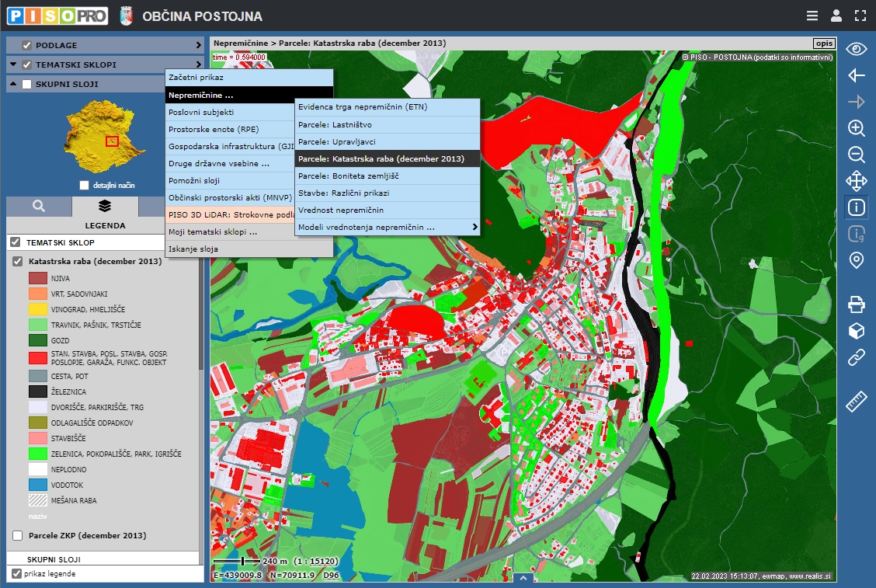
Task: Choose Prostorske enote (RPE) menu item
Action: pos(214,129)
